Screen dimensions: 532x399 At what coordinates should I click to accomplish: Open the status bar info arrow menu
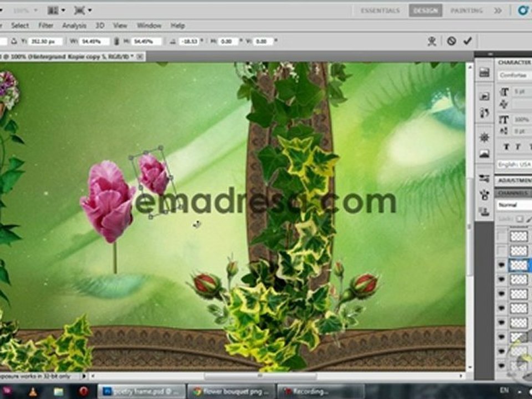click(x=84, y=376)
